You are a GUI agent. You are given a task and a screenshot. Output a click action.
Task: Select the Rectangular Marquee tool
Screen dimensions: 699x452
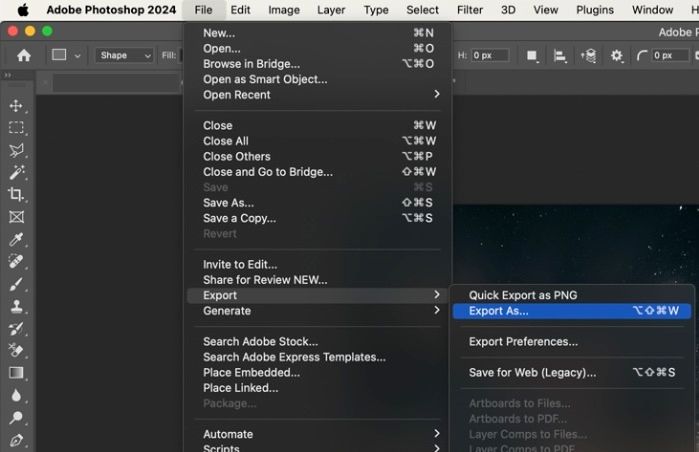tap(16, 128)
